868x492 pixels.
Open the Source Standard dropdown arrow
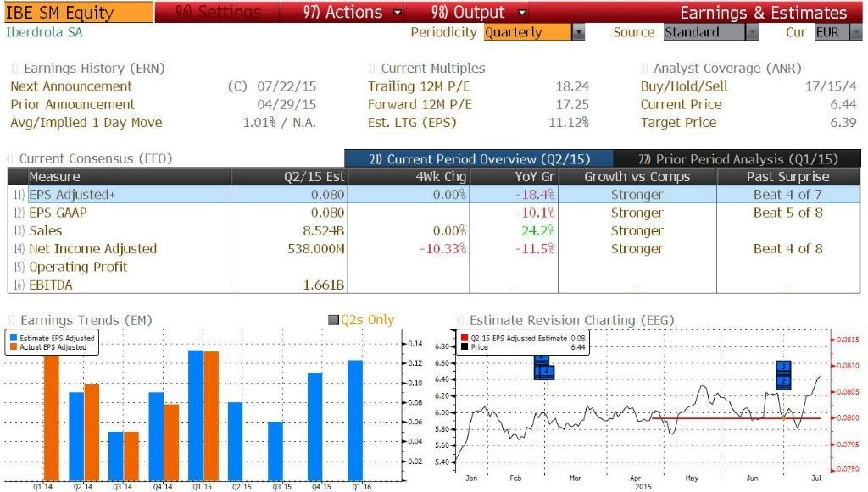click(752, 33)
